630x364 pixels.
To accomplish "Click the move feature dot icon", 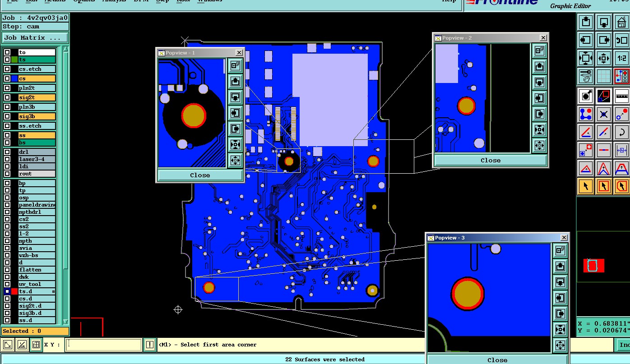I will click(x=622, y=114).
